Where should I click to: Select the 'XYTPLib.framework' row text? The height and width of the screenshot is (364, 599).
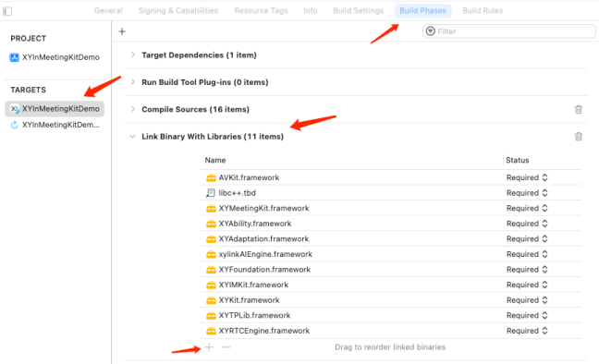click(254, 315)
